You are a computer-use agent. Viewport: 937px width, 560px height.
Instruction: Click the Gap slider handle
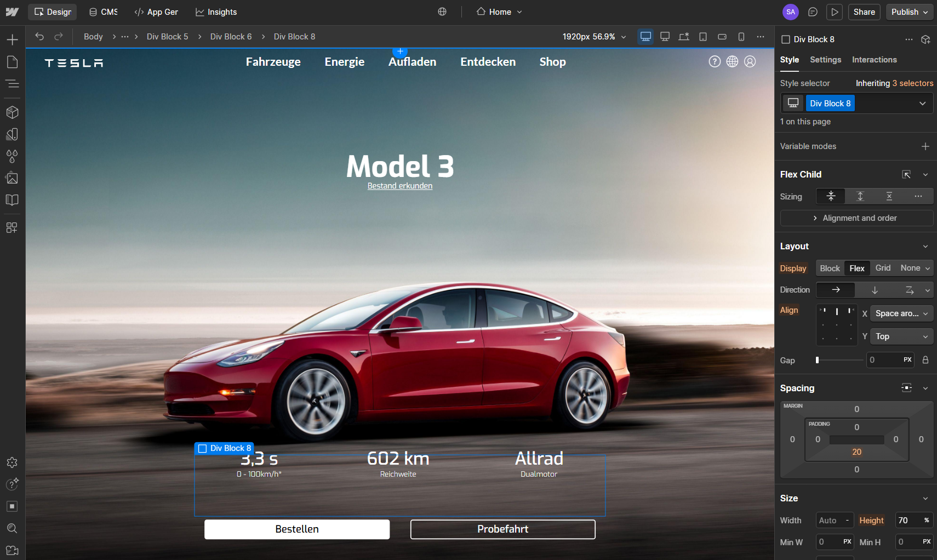click(x=817, y=360)
